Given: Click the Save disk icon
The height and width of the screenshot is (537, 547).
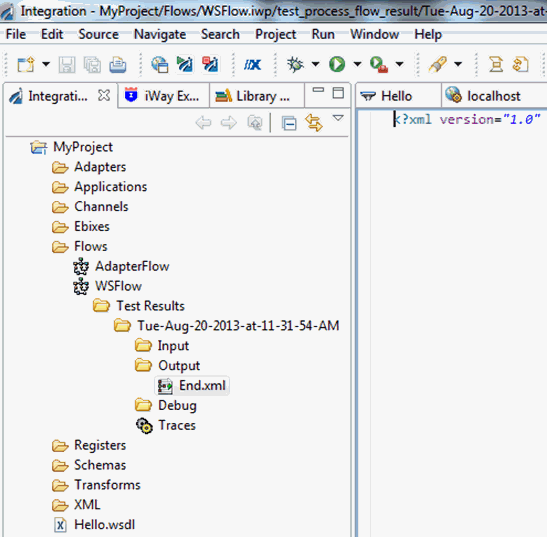Looking at the screenshot, I should [x=67, y=65].
